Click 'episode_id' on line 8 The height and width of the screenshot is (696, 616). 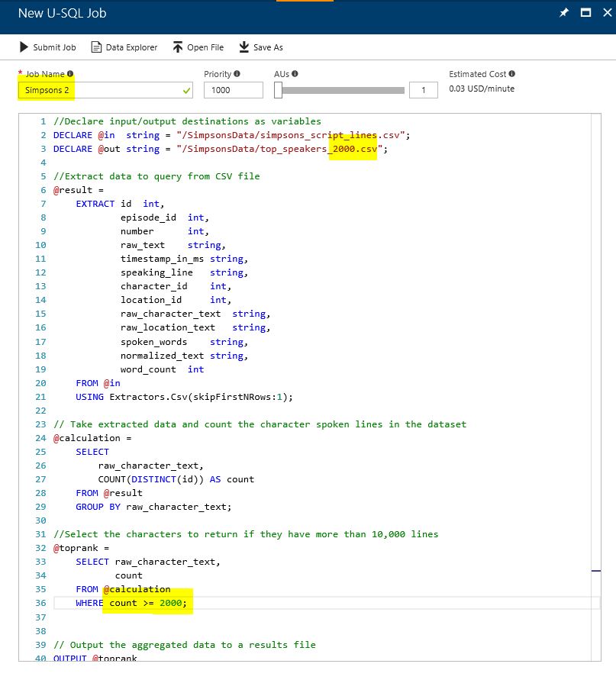click(148, 217)
